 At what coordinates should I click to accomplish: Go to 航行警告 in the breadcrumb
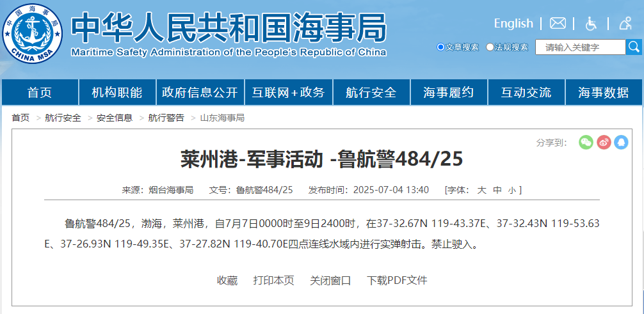[x=166, y=118]
